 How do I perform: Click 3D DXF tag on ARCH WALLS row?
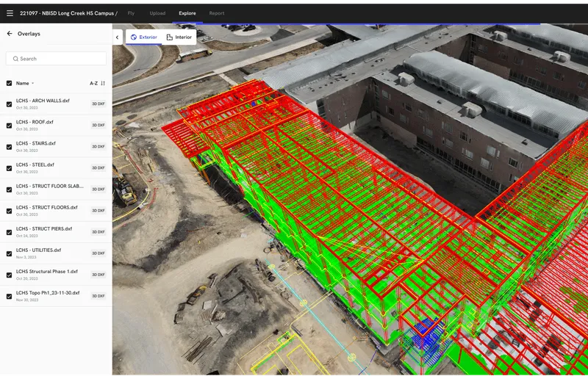(x=98, y=104)
